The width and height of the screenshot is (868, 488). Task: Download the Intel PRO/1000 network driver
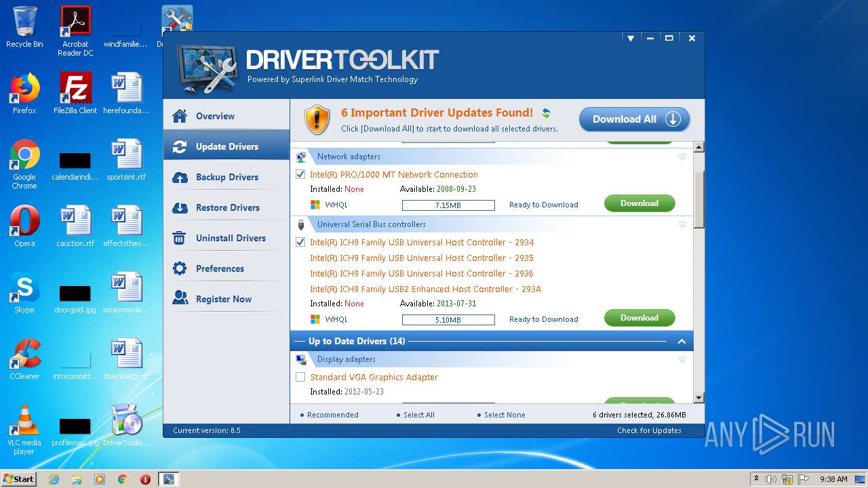(x=639, y=203)
